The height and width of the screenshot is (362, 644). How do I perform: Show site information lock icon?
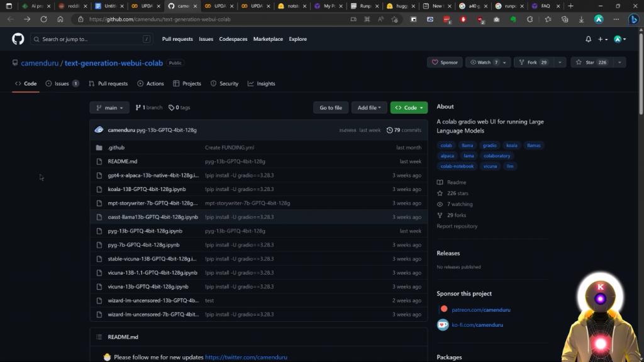click(x=80, y=19)
